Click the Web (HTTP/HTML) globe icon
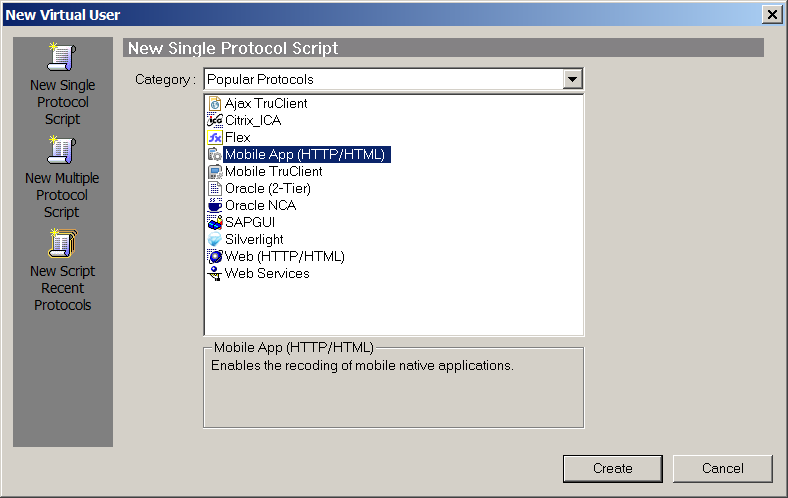The width and height of the screenshot is (788, 498). (x=215, y=257)
